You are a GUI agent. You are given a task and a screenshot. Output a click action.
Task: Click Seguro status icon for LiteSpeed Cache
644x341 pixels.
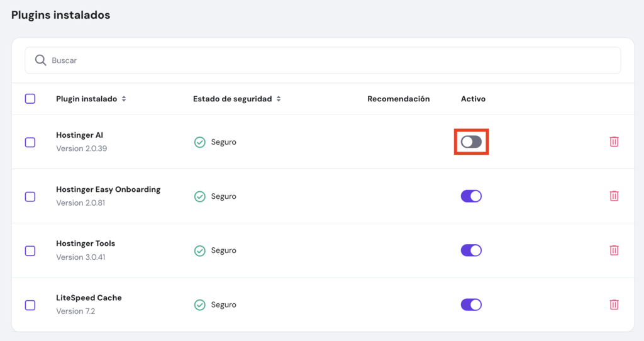point(200,305)
